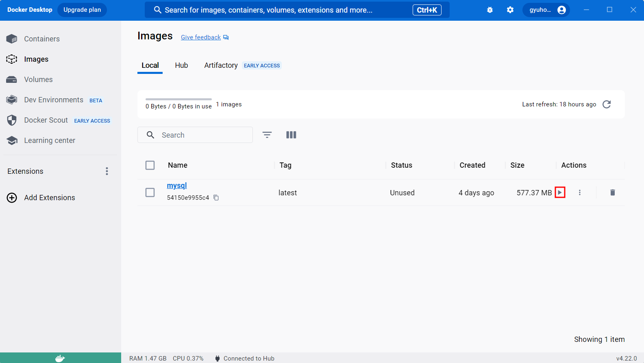
Task: Click the Upgrade plan button
Action: click(x=82, y=10)
